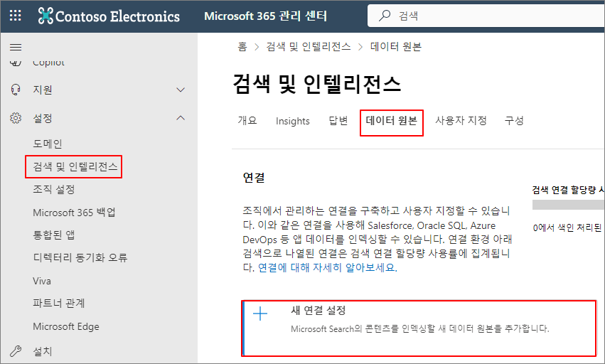Click the search connection quota usage bar
The height and width of the screenshot is (364, 605).
[568, 205]
